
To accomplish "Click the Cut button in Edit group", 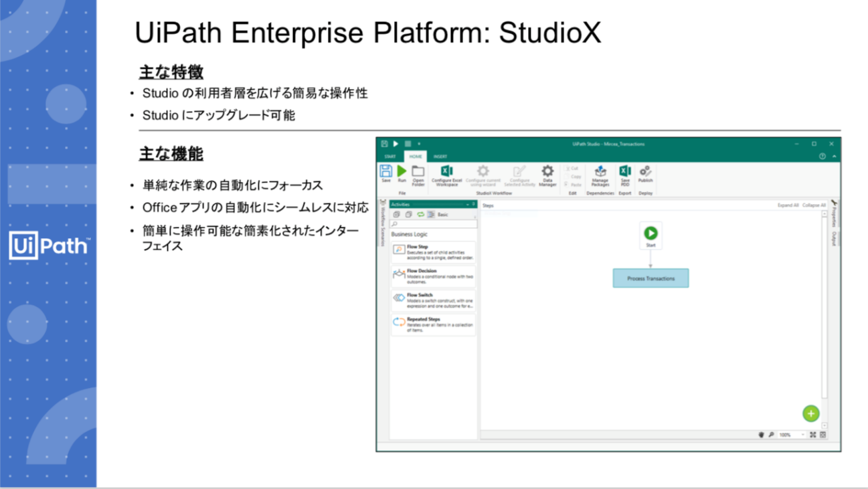I will point(572,169).
